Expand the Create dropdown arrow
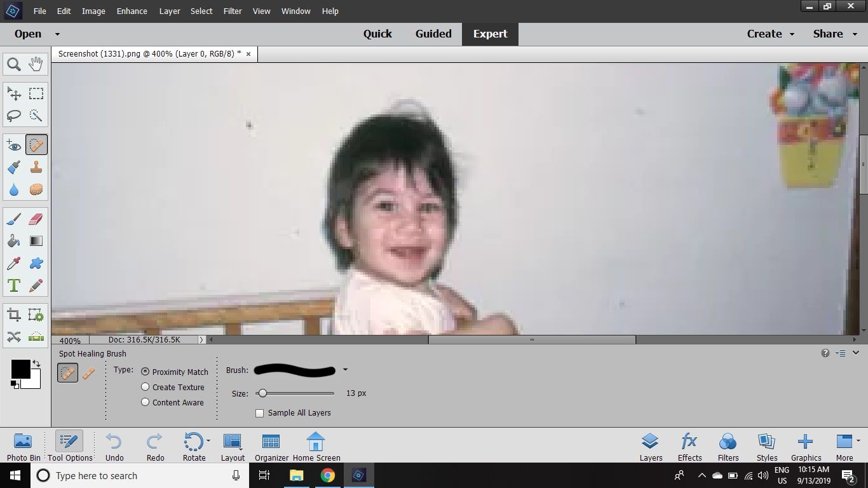Image resolution: width=868 pixels, height=488 pixels. 792,34
